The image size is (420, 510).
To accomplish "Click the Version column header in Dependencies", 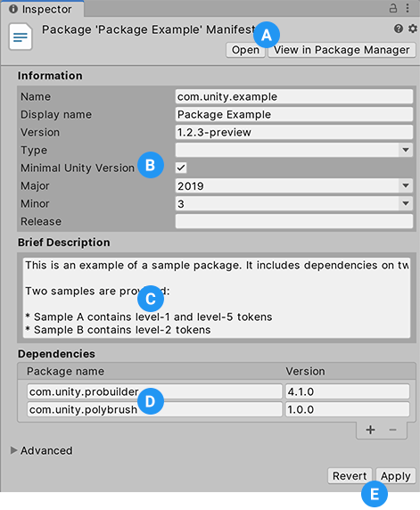I will pyautogui.click(x=305, y=372).
